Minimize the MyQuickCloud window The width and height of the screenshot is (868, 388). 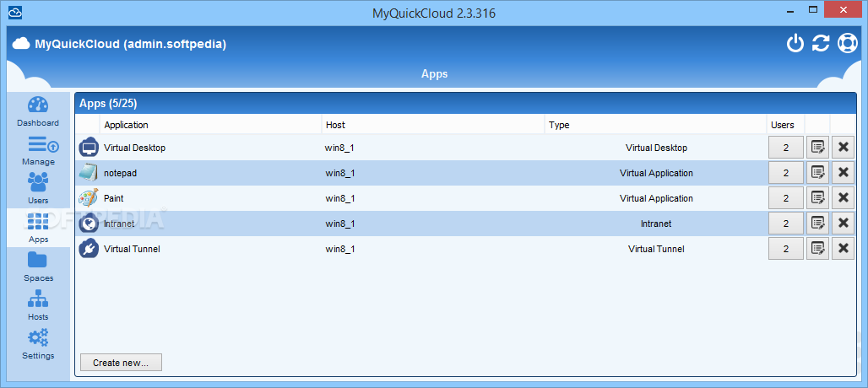click(x=789, y=9)
